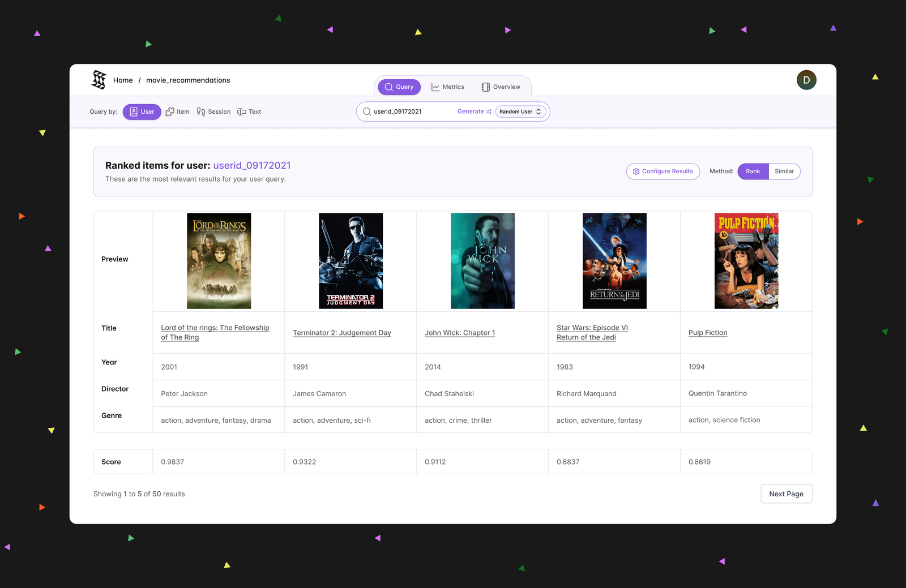Select the Item puzzle-piece query option
The image size is (906, 588).
(177, 112)
